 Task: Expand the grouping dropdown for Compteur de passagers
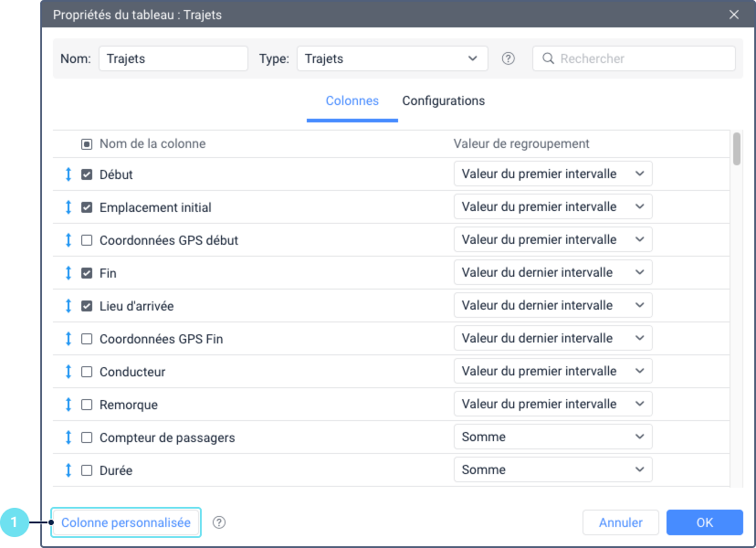pyautogui.click(x=552, y=437)
